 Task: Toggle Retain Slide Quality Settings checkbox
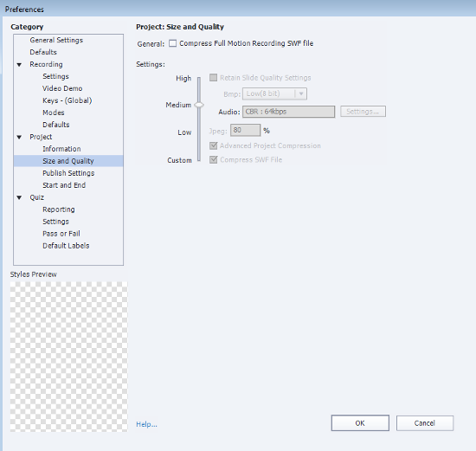[x=214, y=78]
